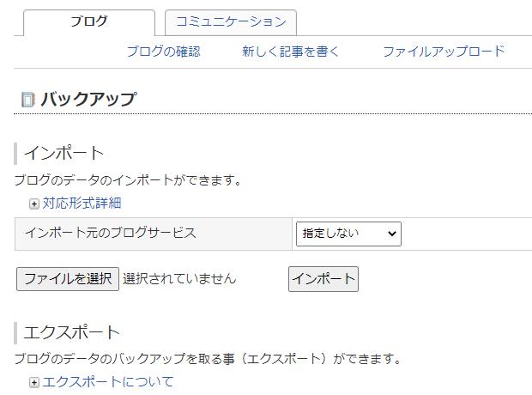Expand the 対応形式詳細 details link

[82, 204]
